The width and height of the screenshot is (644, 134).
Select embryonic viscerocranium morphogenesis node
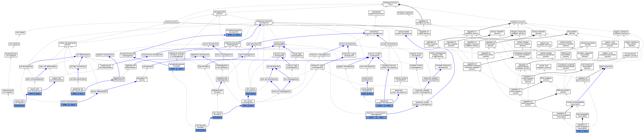pos(376,114)
